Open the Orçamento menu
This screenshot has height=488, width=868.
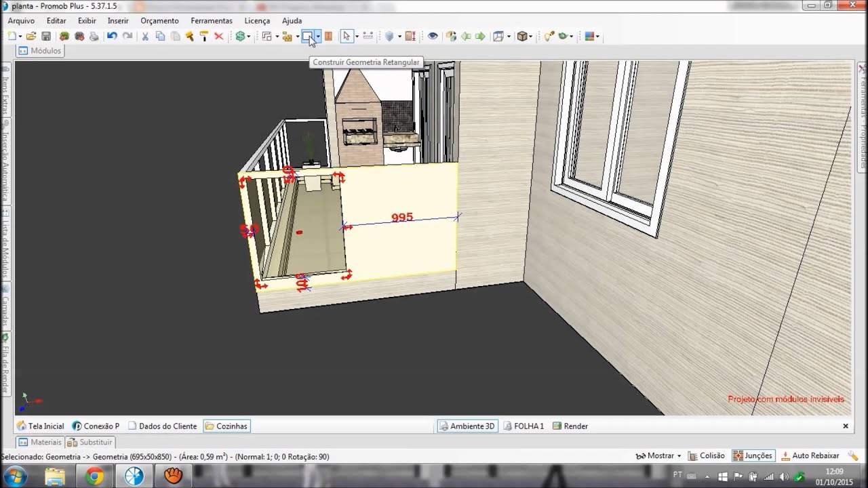point(159,21)
